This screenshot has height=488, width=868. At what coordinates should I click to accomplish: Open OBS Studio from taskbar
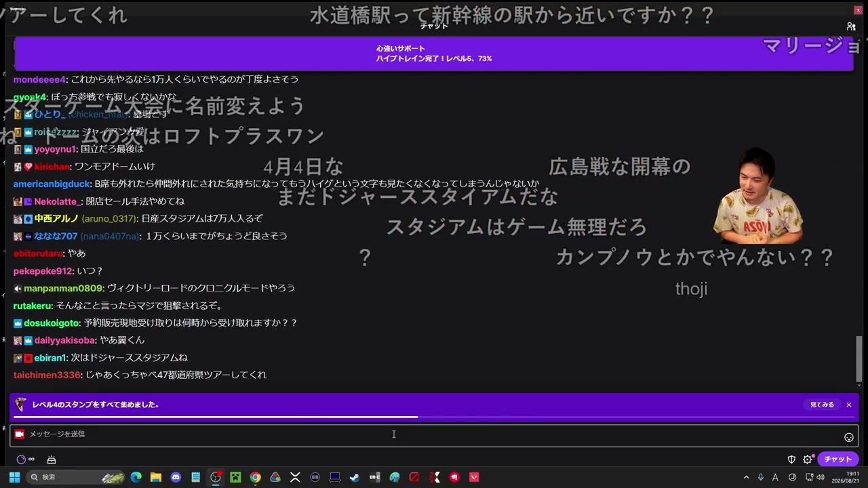(x=216, y=477)
